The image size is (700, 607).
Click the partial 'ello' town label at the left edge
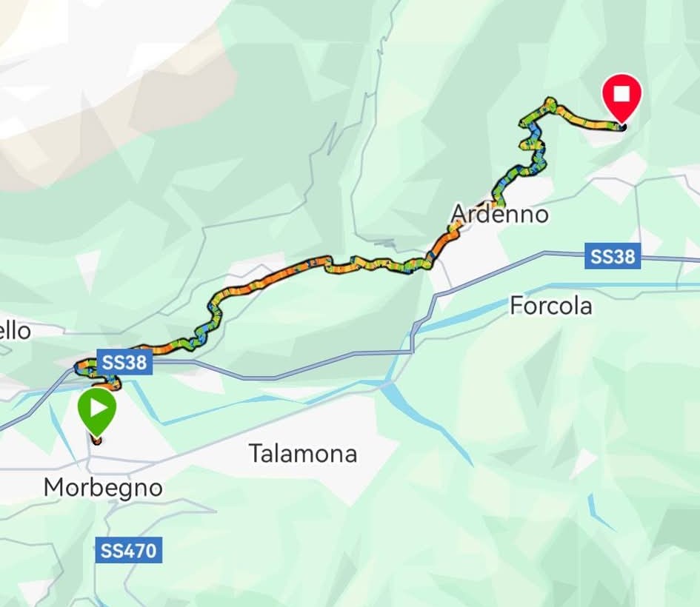coord(15,331)
